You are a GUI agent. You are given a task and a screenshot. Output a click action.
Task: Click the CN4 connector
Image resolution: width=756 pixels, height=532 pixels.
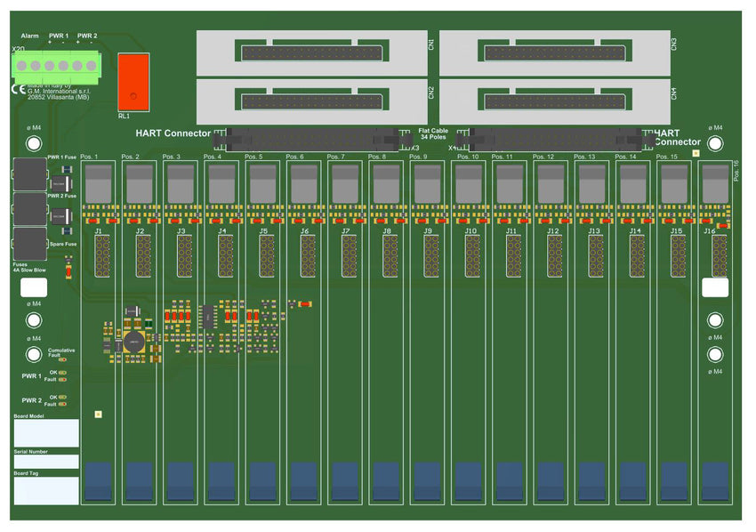pos(554,101)
